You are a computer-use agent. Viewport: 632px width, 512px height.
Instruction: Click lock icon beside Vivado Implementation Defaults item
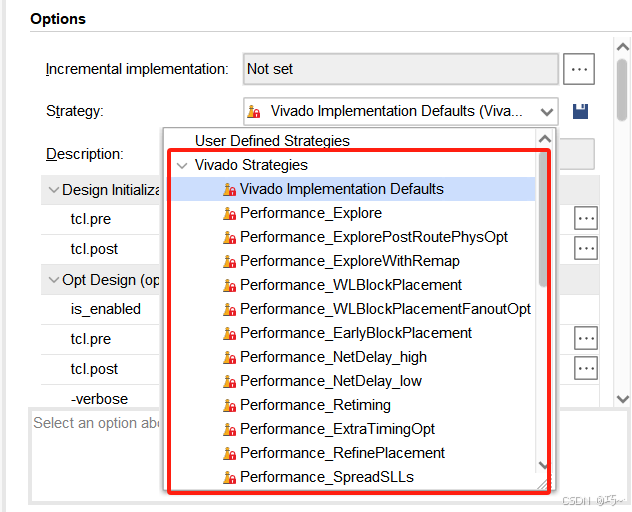click(x=229, y=189)
